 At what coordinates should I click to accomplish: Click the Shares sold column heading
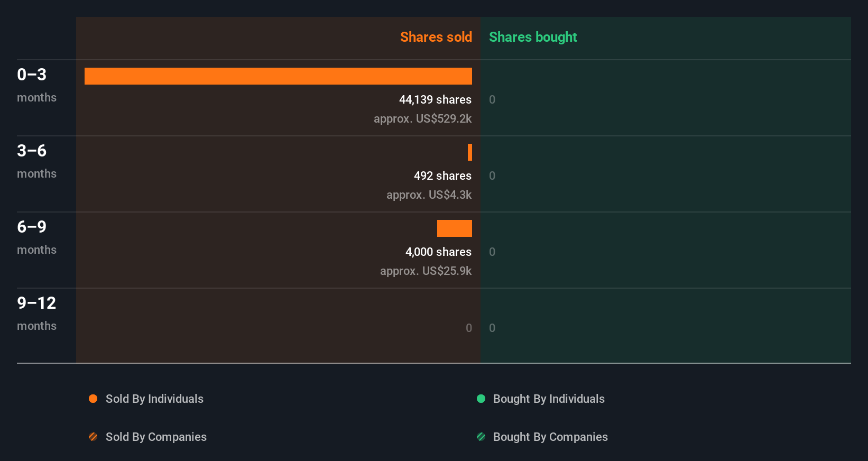coord(436,37)
